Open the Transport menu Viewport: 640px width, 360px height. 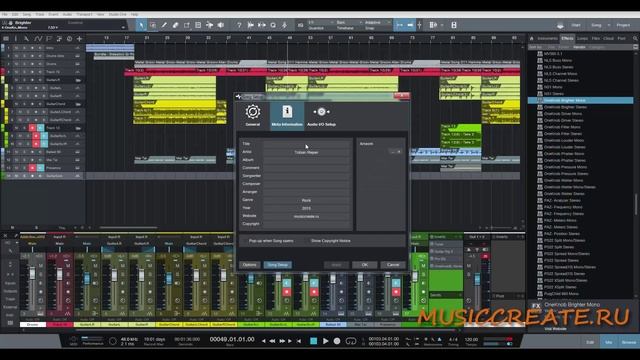84,14
